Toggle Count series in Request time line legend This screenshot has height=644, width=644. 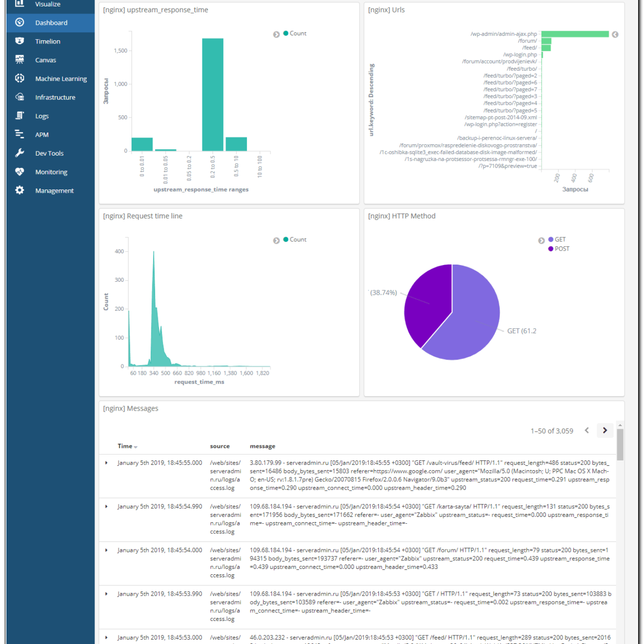[x=298, y=239]
